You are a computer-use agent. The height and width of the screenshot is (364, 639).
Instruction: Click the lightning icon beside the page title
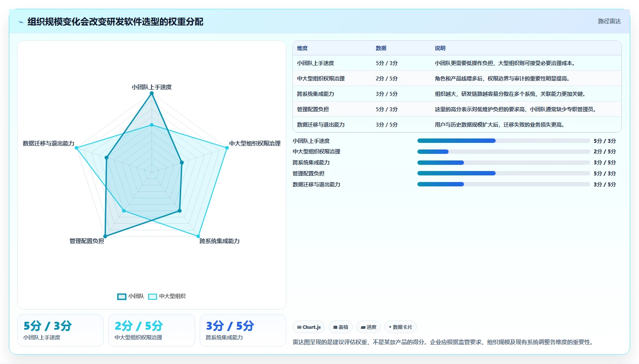coord(21,22)
